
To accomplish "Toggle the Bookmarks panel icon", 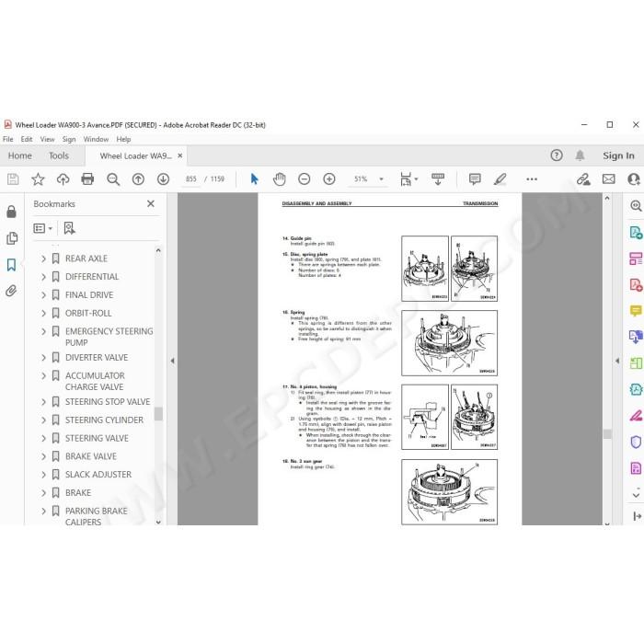I will pos(11,265).
